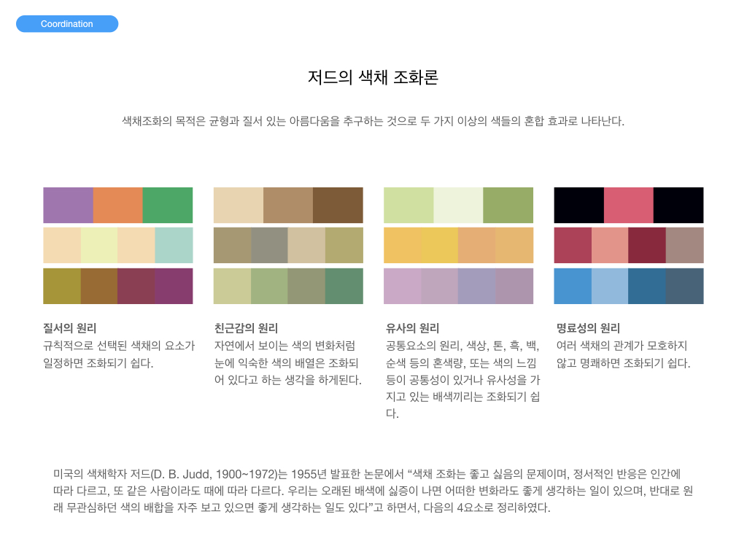This screenshot has height=560, width=747.
Task: Click the bottom paragraph about D. B. Judd
Action: coord(373,490)
